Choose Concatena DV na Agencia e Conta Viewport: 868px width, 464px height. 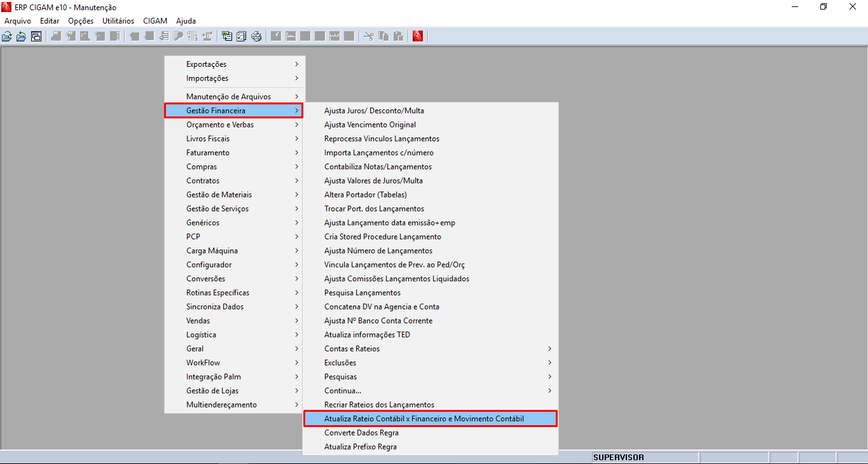coord(431,307)
